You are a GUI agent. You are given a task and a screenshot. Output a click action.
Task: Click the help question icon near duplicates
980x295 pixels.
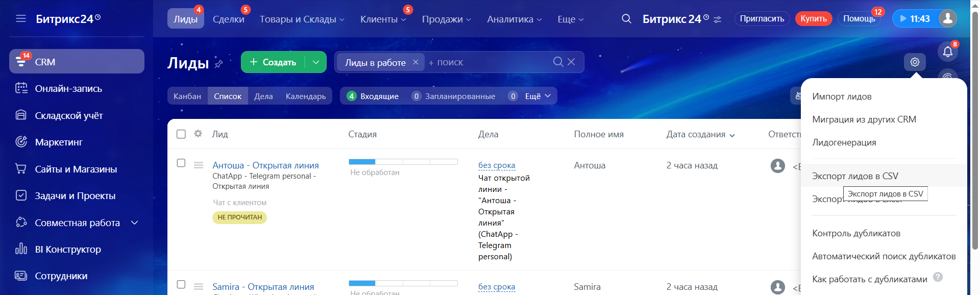[938, 277]
